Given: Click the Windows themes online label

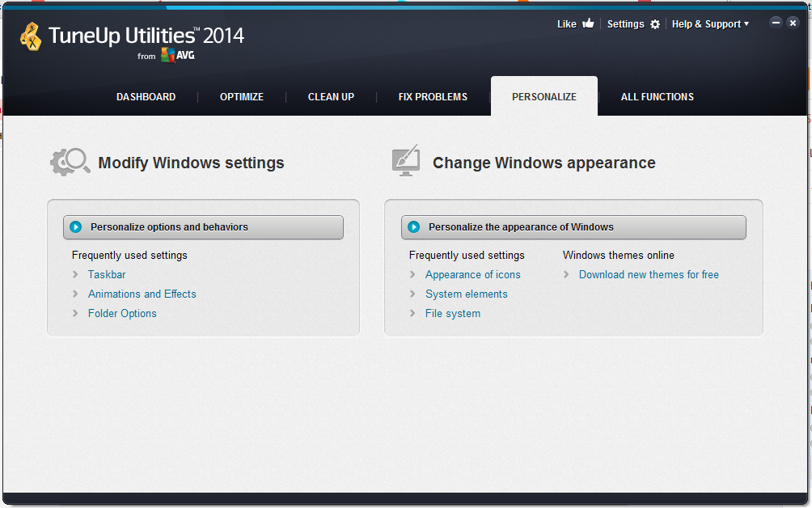Looking at the screenshot, I should point(619,256).
